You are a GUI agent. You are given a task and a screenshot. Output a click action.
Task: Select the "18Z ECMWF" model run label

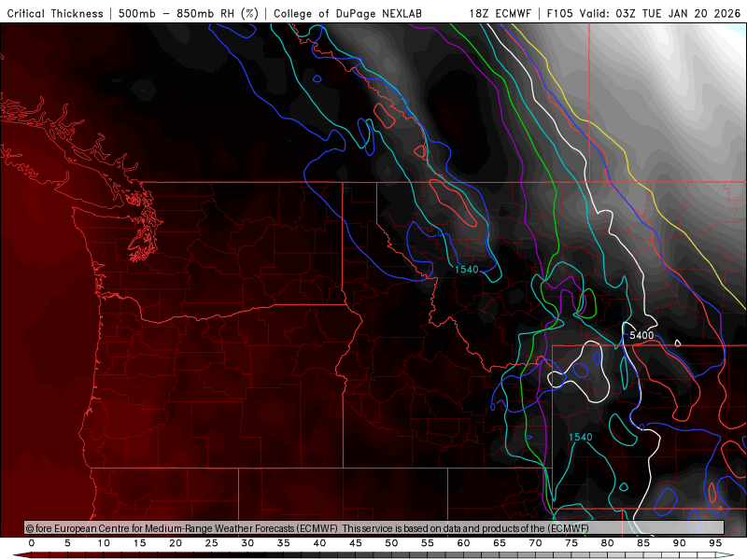click(x=500, y=13)
